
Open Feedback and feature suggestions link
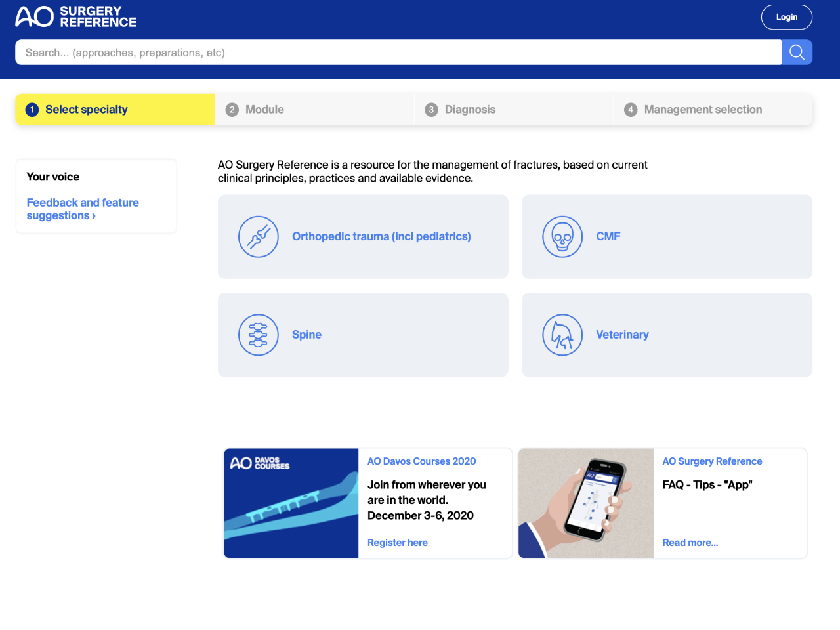[83, 209]
